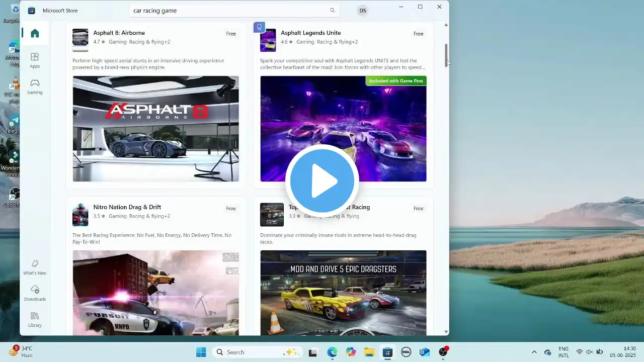Screen dimensions: 644x362
Task: Click the 4.6 star rating of Asphalt Legends Unite
Action: click(x=287, y=42)
